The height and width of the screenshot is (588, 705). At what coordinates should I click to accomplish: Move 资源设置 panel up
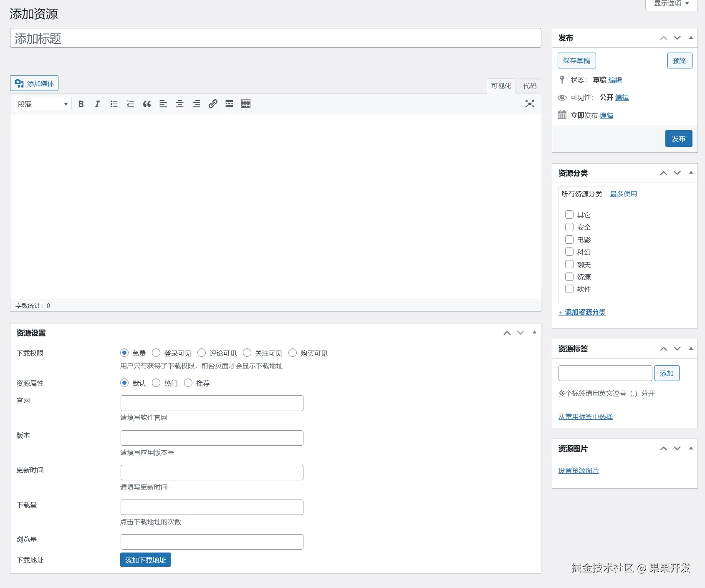point(507,333)
